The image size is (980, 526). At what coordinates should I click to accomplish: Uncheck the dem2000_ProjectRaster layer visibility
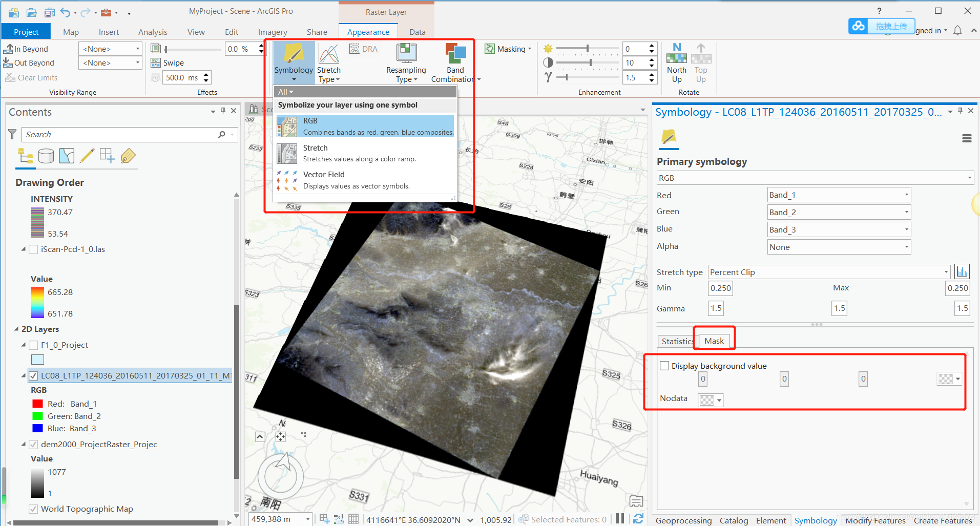[x=33, y=444]
